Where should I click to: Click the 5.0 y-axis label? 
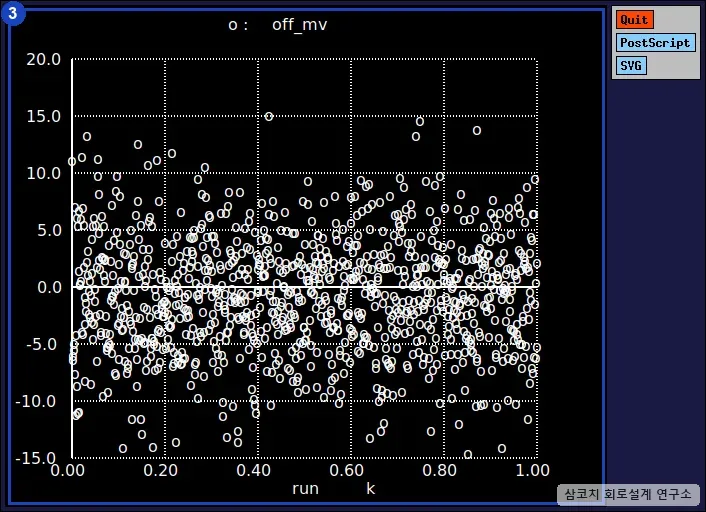tap(49, 231)
